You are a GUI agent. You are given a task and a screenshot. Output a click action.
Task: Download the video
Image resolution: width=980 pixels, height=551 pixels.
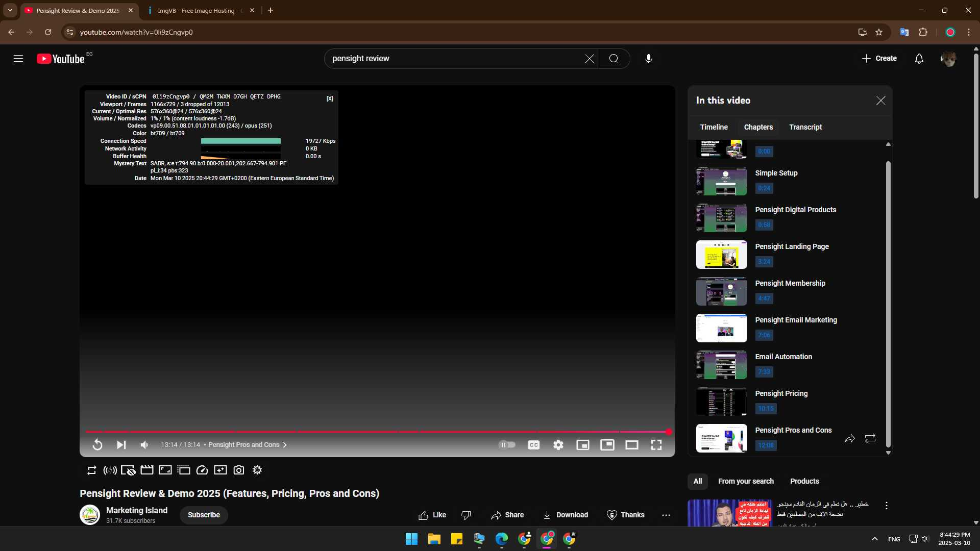point(566,515)
